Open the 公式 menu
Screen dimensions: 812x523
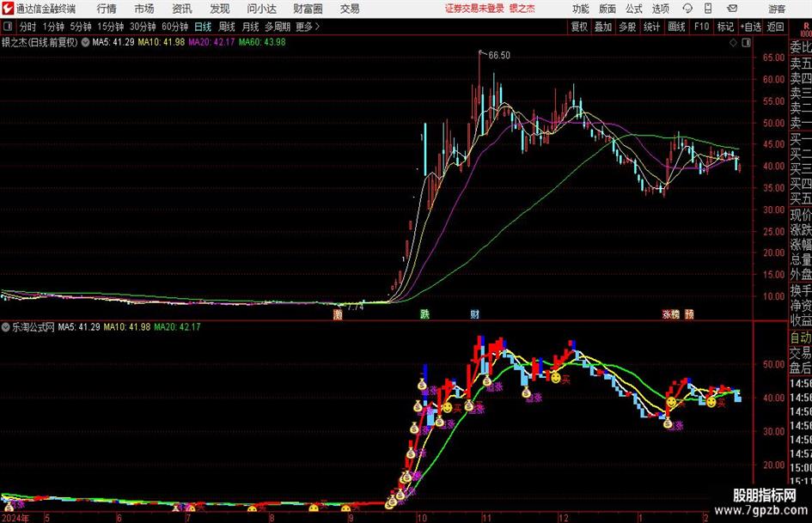(634, 9)
